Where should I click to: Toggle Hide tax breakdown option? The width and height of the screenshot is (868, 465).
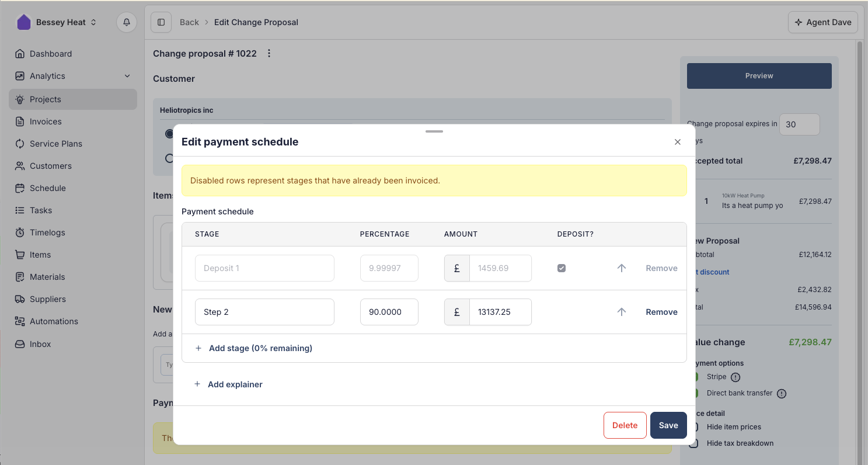[x=694, y=443]
